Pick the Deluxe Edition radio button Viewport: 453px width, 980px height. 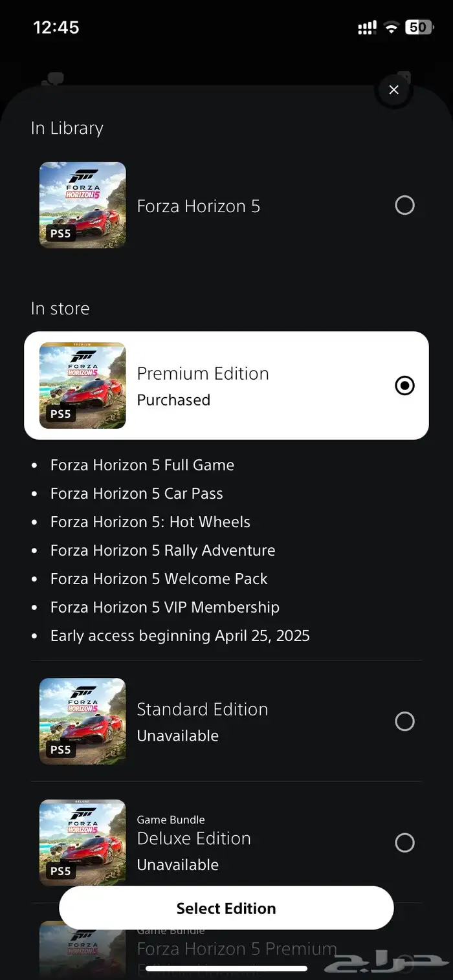coord(404,843)
